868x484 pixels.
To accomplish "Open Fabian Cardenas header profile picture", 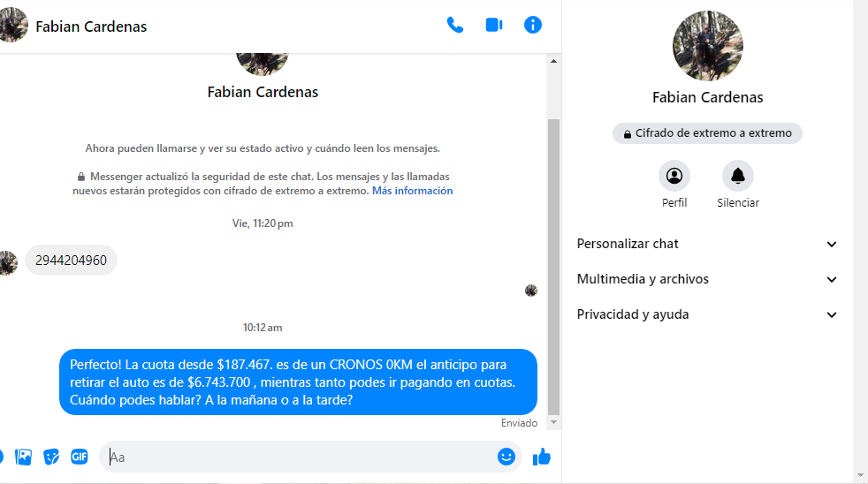I will point(12,25).
